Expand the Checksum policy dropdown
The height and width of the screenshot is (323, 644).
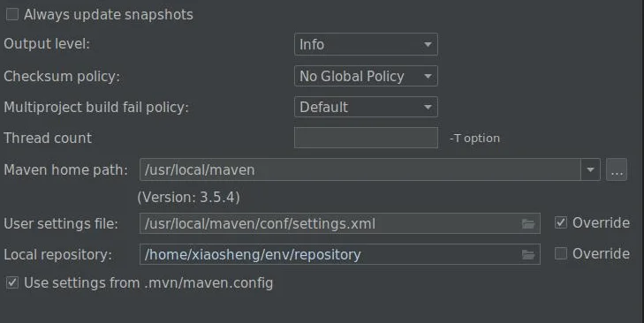click(366, 76)
